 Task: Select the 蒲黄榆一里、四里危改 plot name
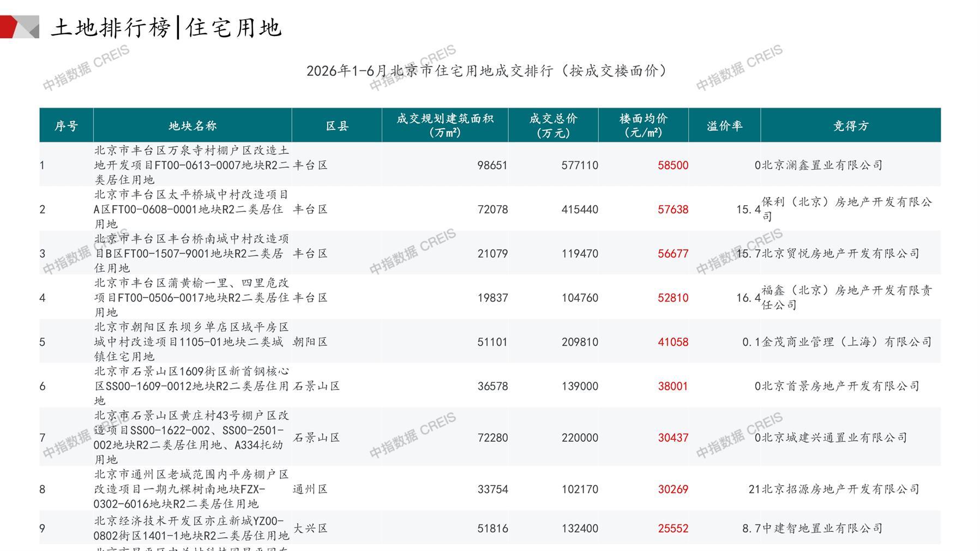(x=191, y=297)
